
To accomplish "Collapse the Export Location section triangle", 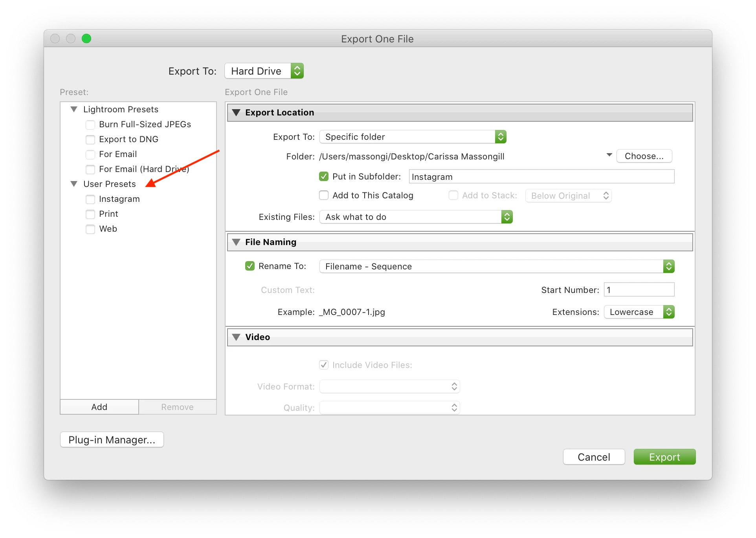I will click(236, 113).
